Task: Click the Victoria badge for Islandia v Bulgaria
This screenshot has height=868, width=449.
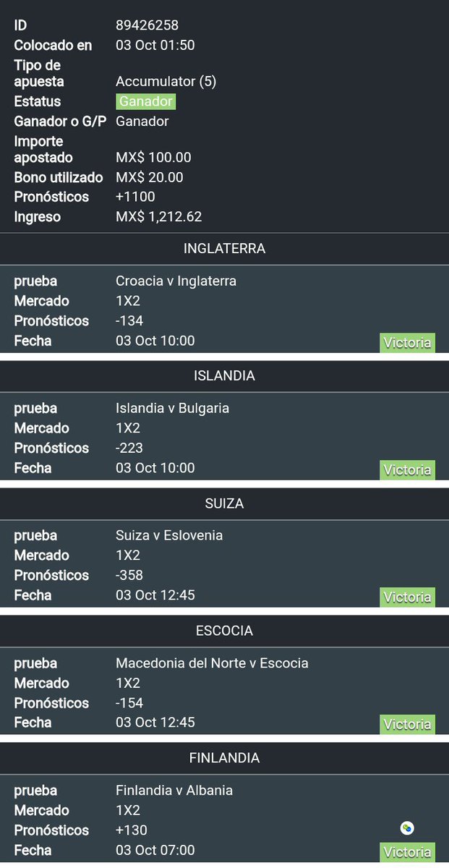Action: click(x=407, y=470)
